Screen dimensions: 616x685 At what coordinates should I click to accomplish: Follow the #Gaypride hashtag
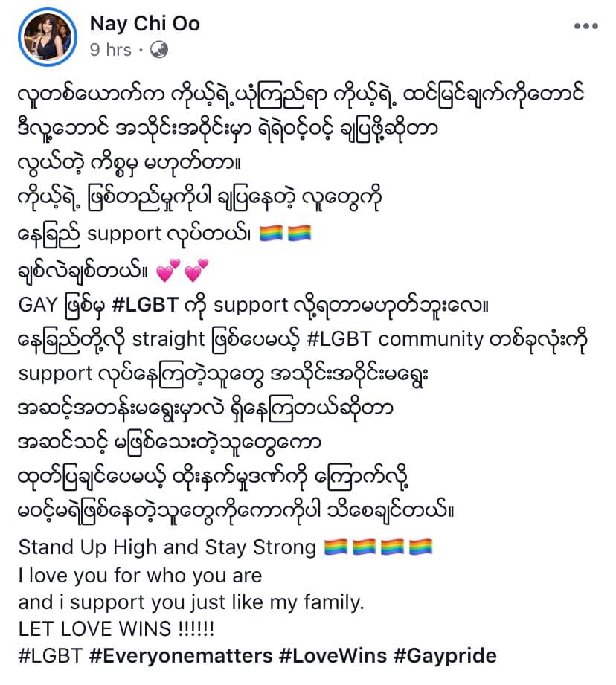pos(445,656)
